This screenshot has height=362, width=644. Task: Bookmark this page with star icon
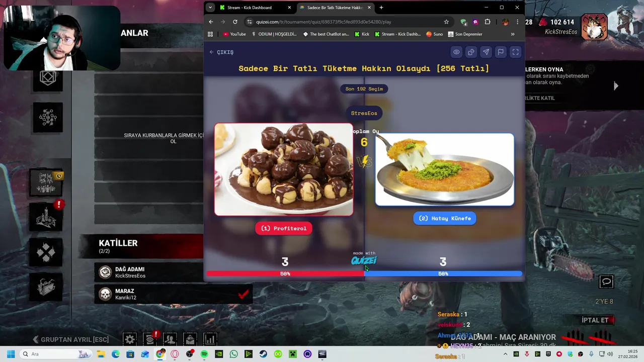click(x=446, y=22)
